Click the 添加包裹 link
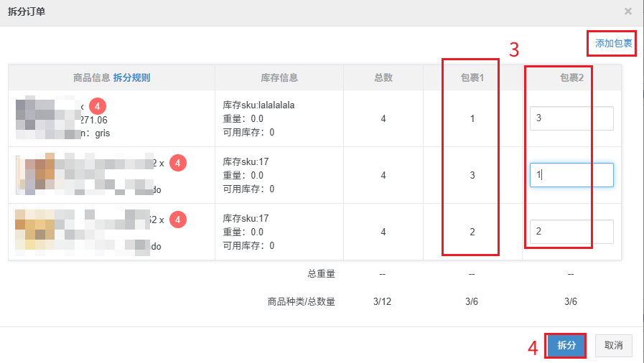 point(614,44)
